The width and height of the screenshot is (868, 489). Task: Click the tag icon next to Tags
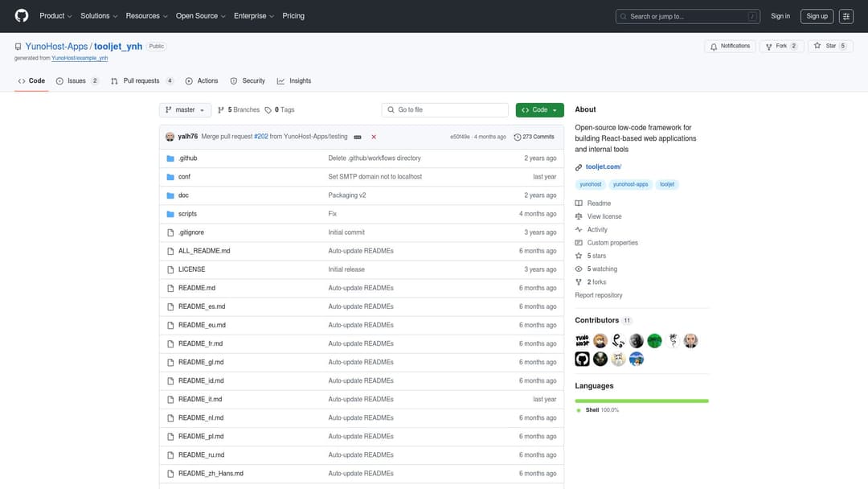(x=268, y=110)
